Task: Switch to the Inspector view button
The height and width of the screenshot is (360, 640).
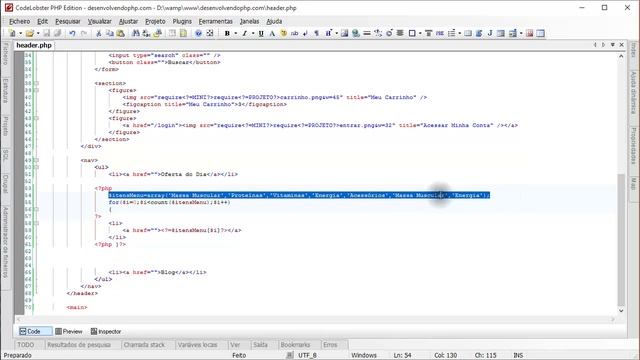Action: (x=106, y=331)
